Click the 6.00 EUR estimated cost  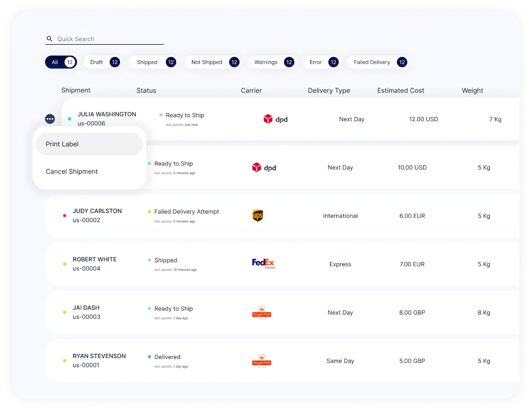(x=412, y=216)
